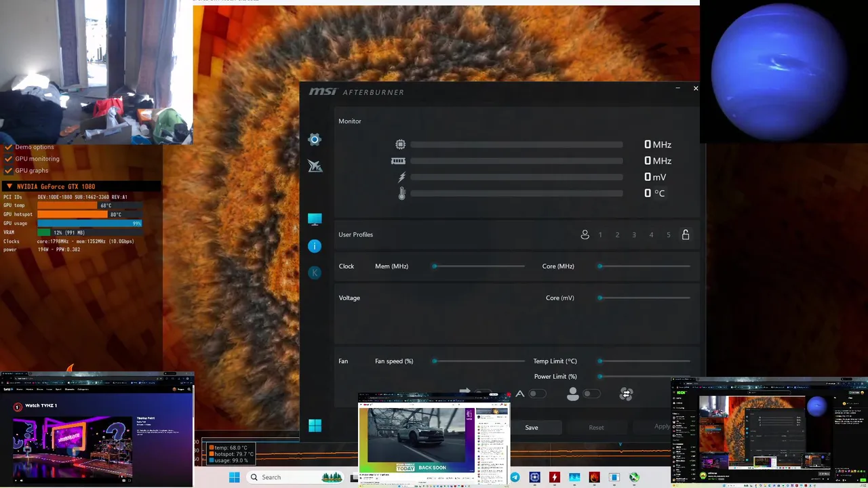This screenshot has height=488, width=868.
Task: Open the MSI Kombustor flame taskbar icon
Action: pyautogui.click(x=595, y=477)
